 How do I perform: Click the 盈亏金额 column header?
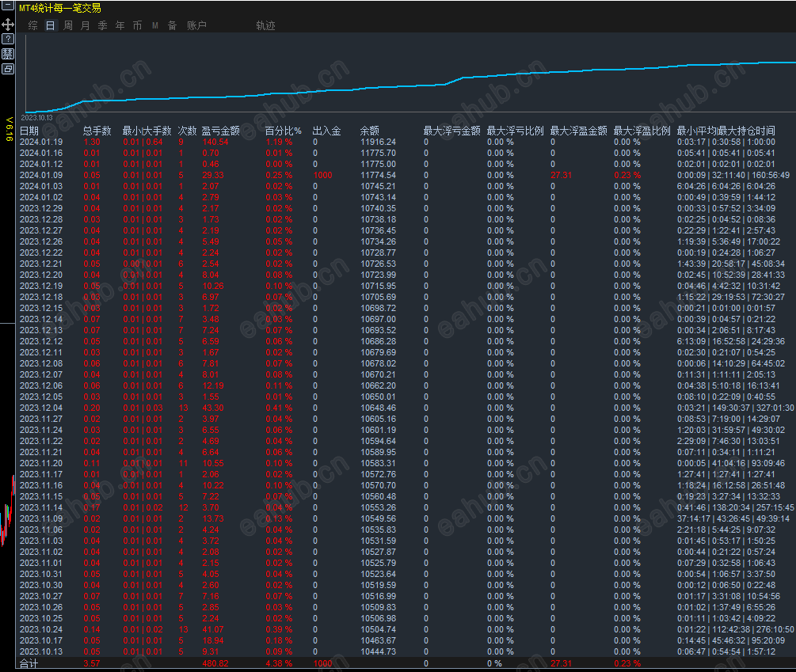tap(221, 131)
